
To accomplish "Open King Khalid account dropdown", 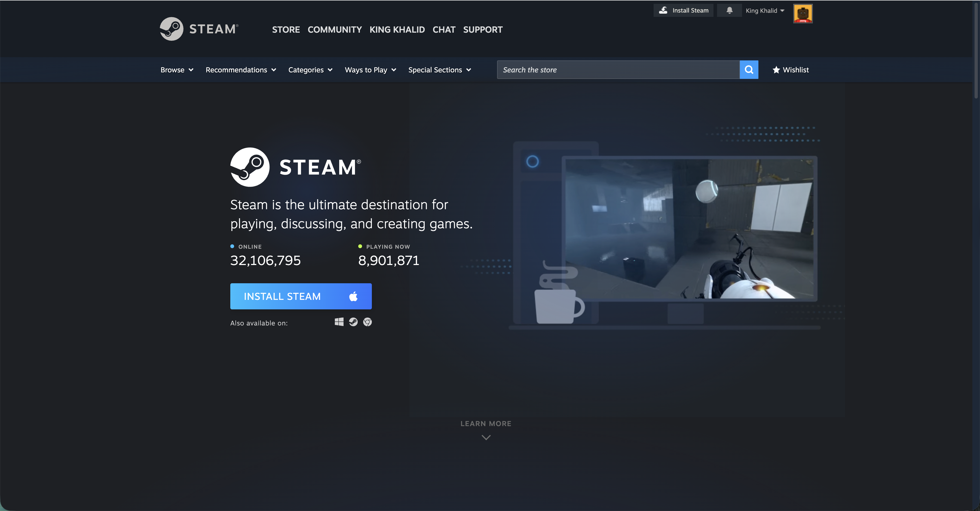I will pos(765,11).
